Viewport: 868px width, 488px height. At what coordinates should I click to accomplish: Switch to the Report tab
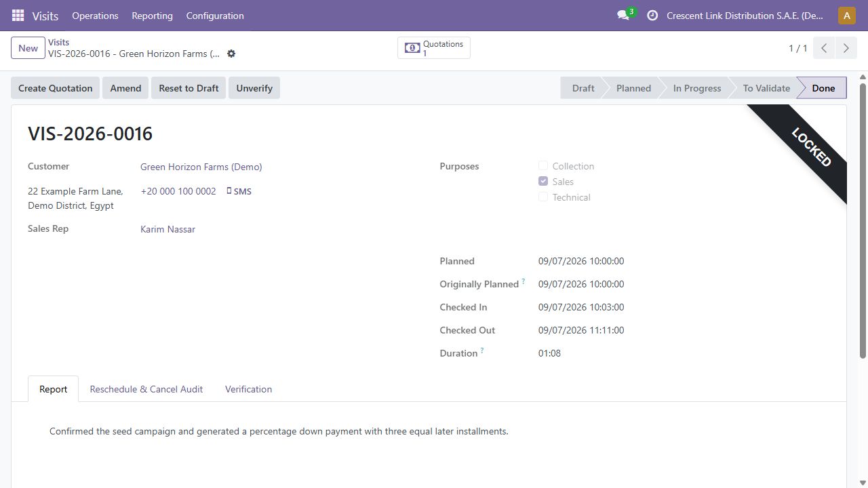coord(53,389)
